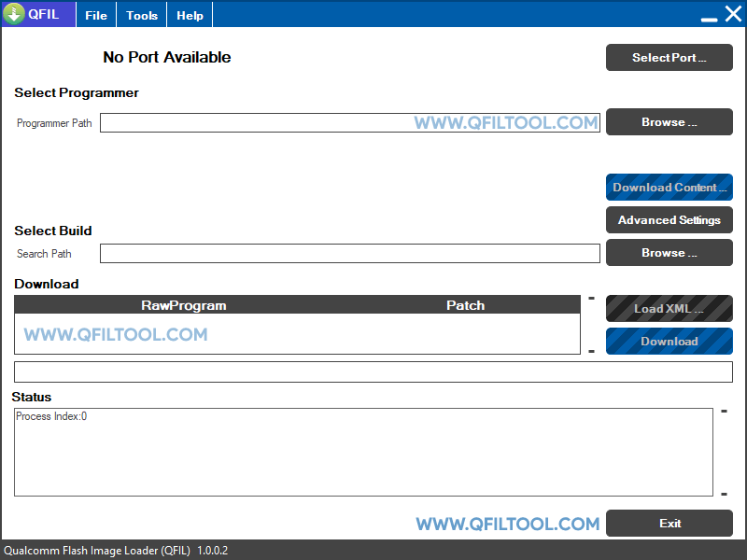Select the Patch column header
747x560 pixels.
pos(465,303)
